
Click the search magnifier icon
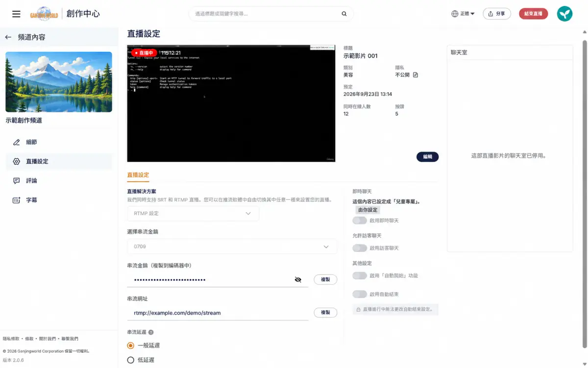pos(344,14)
